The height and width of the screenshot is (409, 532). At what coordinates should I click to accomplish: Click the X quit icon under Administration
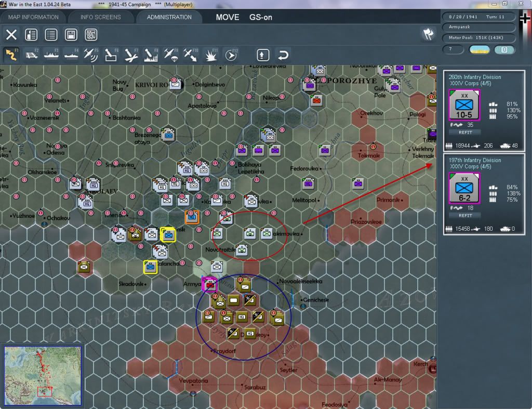pyautogui.click(x=11, y=35)
